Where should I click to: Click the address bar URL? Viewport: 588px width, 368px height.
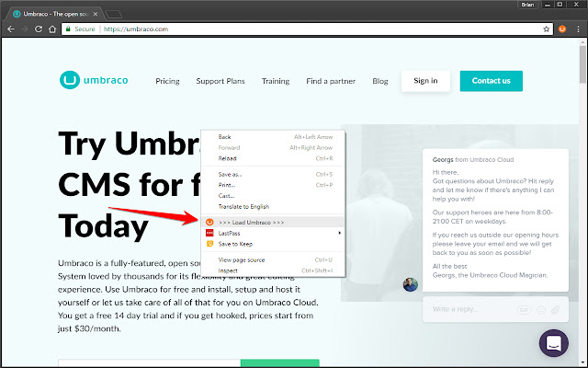(136, 29)
